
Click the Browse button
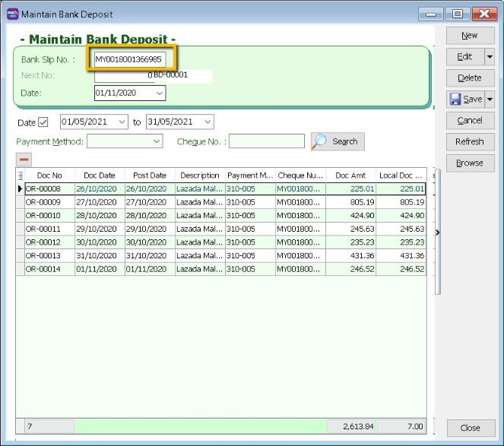tap(470, 163)
